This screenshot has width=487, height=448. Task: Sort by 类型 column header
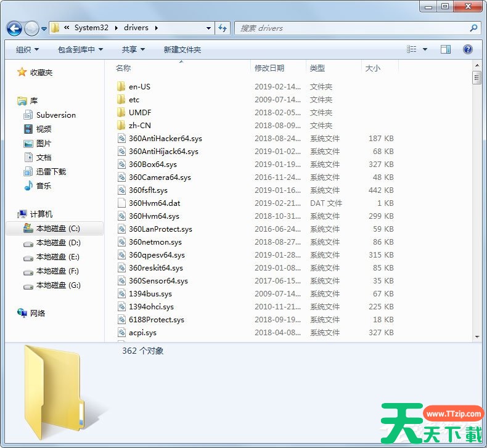click(317, 68)
